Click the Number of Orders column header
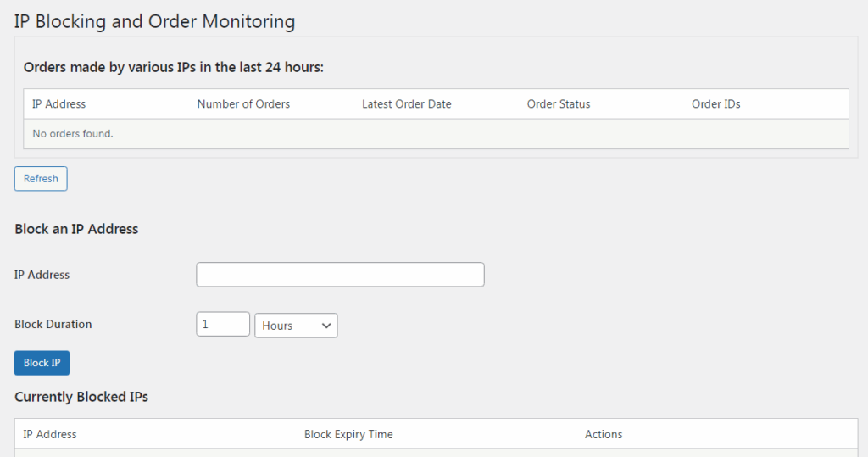868x457 pixels. pyautogui.click(x=243, y=104)
